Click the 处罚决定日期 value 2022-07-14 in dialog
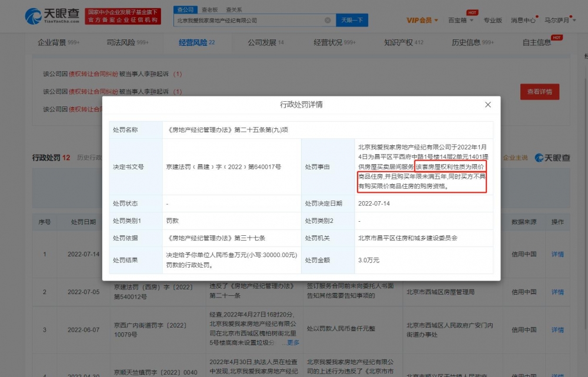Viewport: 588px width, 377px height. click(x=374, y=203)
